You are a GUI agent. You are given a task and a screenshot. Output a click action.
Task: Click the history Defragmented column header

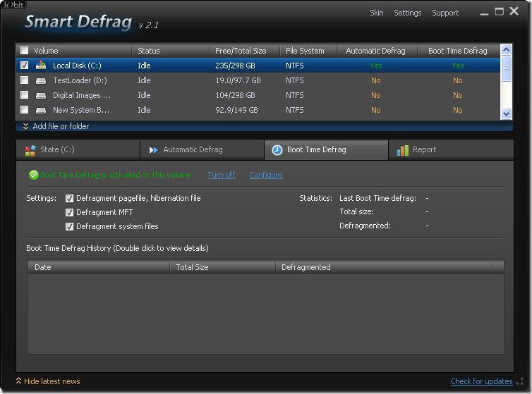point(384,267)
